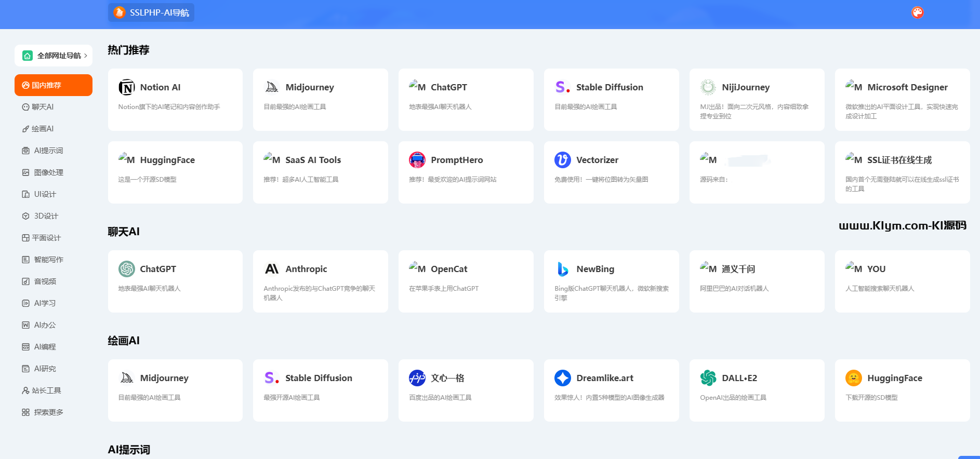Open the card with description 源码来自
Image resolution: width=980 pixels, height=459 pixels.
(x=757, y=172)
